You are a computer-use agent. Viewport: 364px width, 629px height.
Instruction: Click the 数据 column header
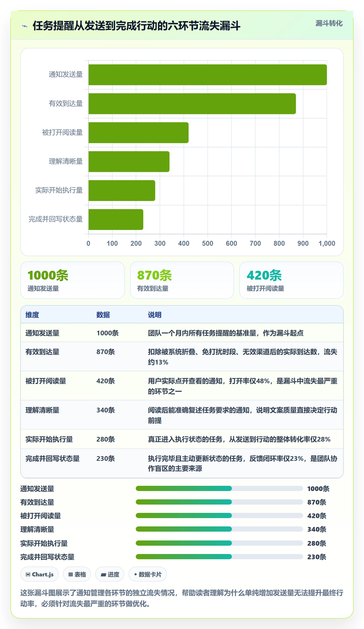(103, 315)
